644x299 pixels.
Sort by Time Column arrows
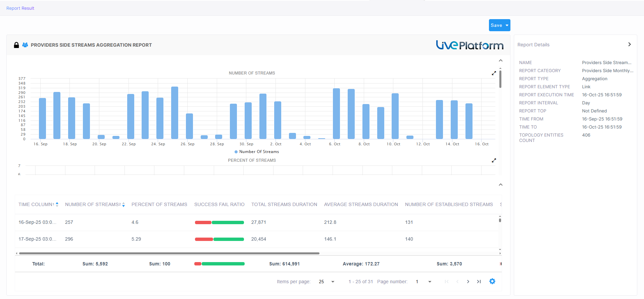tap(57, 204)
